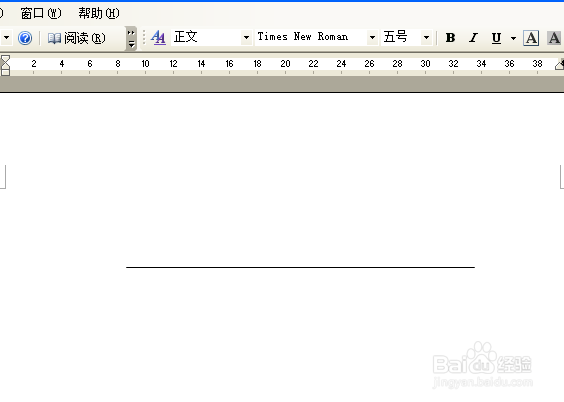
Task: Open the Styles and Formatting AA icon
Action: click(158, 37)
